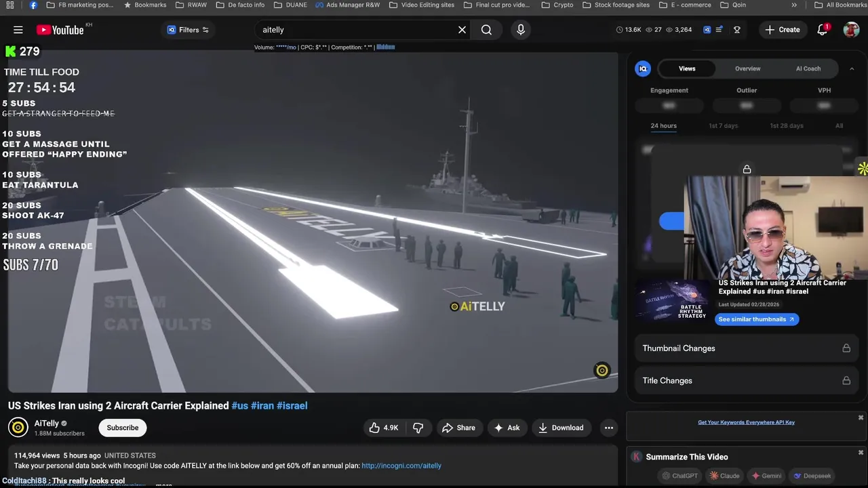Click the Battle Rhythm Strategy thumbnail
The width and height of the screenshot is (868, 488).
[673, 302]
